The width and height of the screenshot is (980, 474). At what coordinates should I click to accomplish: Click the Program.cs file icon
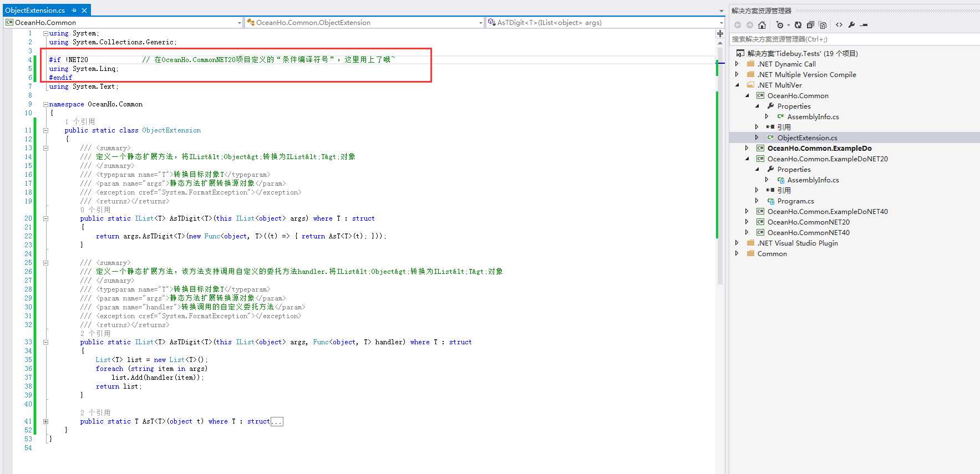pos(770,201)
